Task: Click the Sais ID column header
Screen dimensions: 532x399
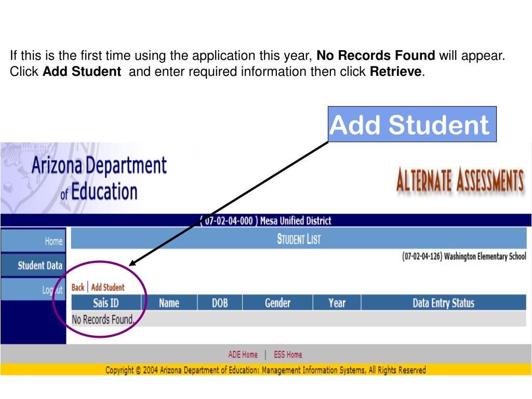Action: pos(106,303)
